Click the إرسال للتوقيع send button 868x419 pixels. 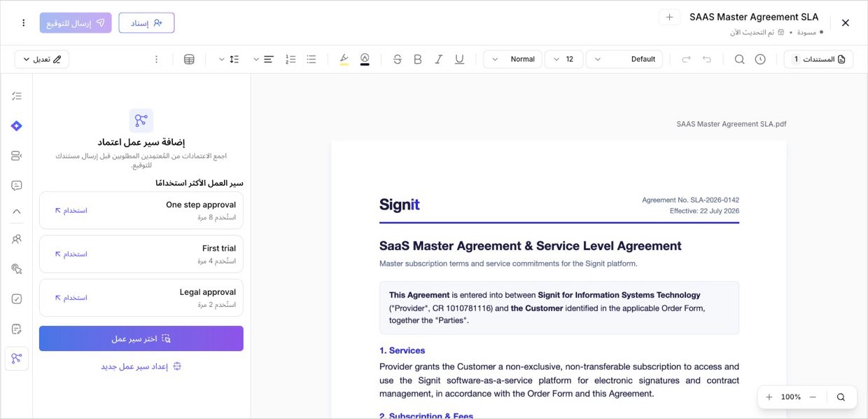coord(76,23)
